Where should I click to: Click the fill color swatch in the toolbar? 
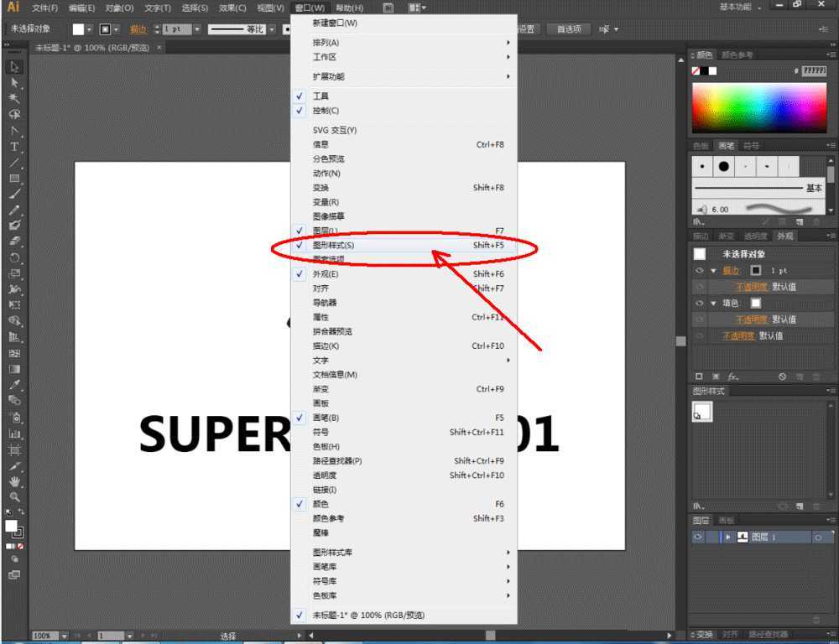[9, 526]
